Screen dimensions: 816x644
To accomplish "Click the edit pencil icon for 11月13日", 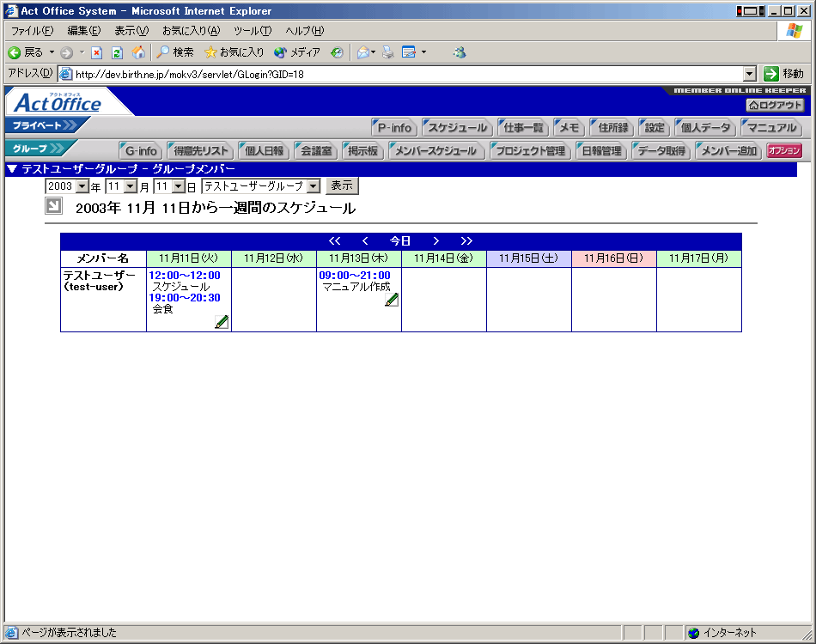I will pos(392,300).
